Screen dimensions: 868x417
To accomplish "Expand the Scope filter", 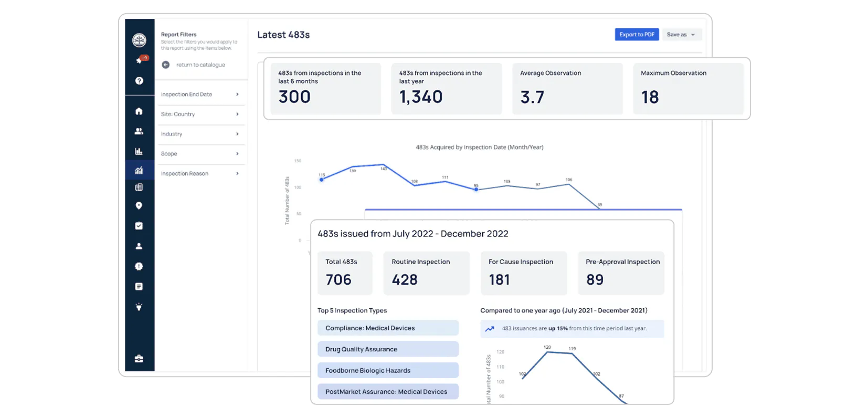I will [200, 154].
